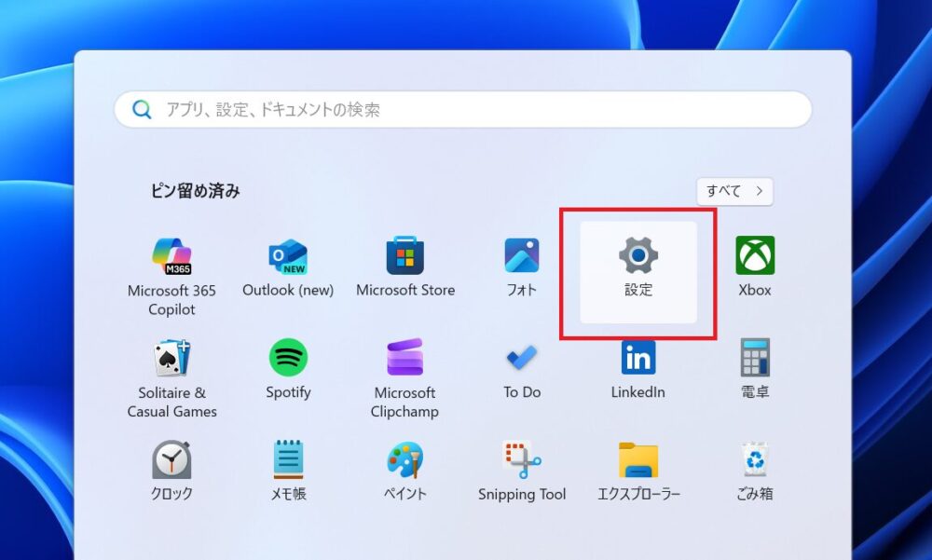The height and width of the screenshot is (560, 932).
Task: Launch the Xbox app
Action: tap(755, 257)
